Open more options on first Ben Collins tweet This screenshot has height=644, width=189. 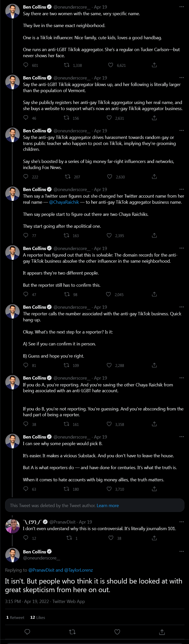182,7
